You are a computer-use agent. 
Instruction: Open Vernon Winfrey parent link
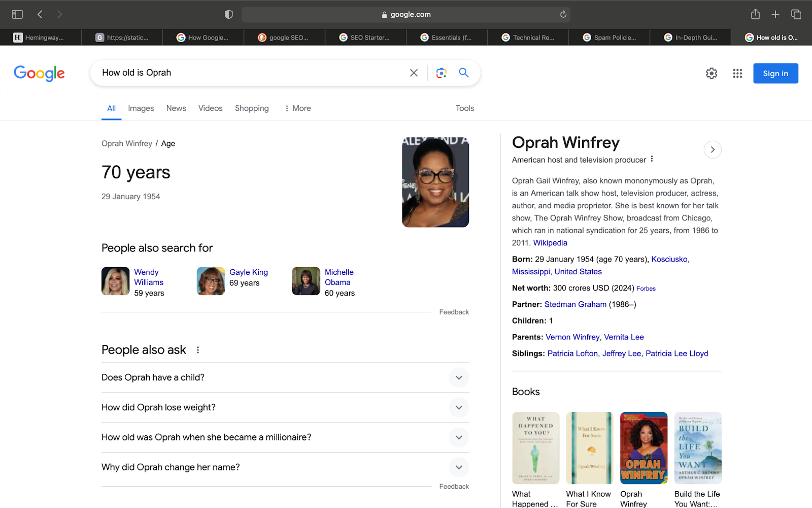pyautogui.click(x=572, y=337)
